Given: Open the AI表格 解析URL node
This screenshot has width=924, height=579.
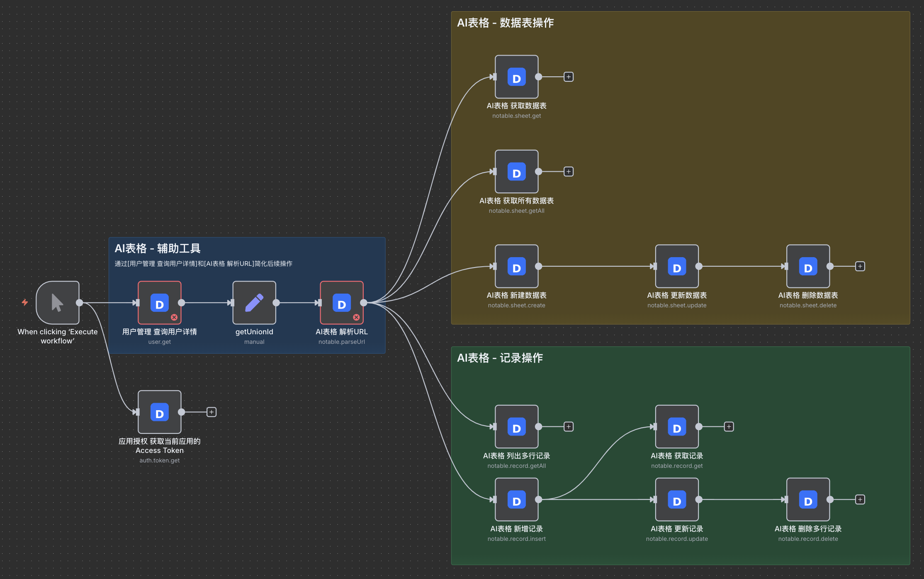Looking at the screenshot, I should 341,303.
